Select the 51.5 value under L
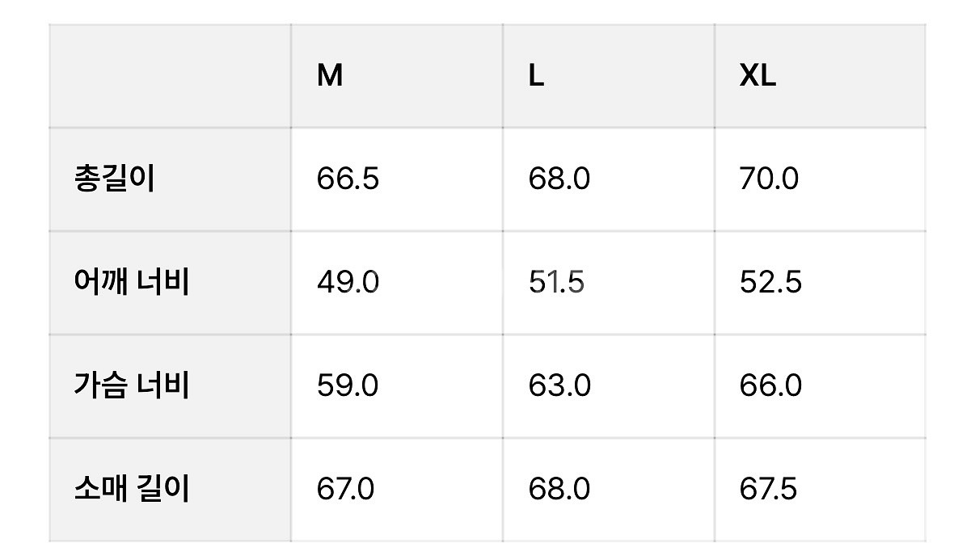Viewport: 975px width, 560px height. tap(556, 282)
